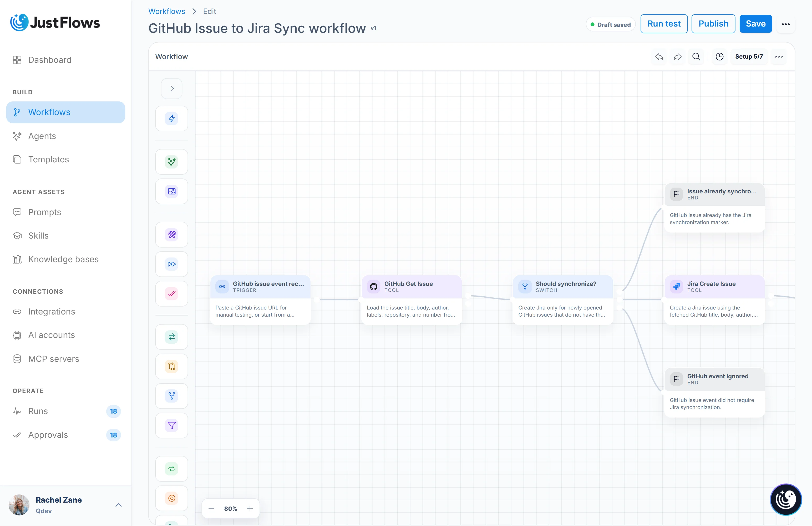812x526 pixels.
Task: Open the assistant floating button at bottom right
Action: click(x=786, y=499)
